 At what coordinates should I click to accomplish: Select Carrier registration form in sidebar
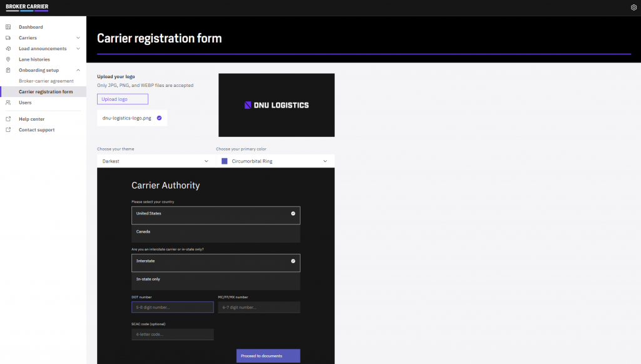coord(46,91)
